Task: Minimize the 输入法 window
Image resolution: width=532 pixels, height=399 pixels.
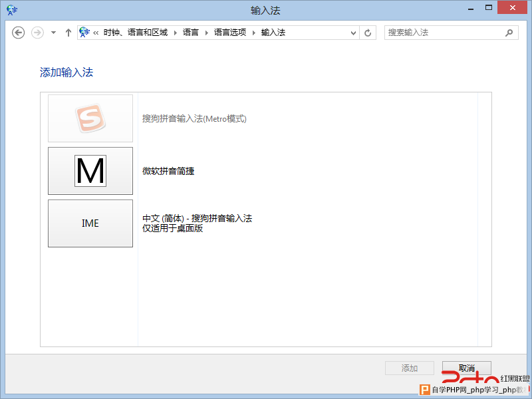Action: click(x=471, y=8)
